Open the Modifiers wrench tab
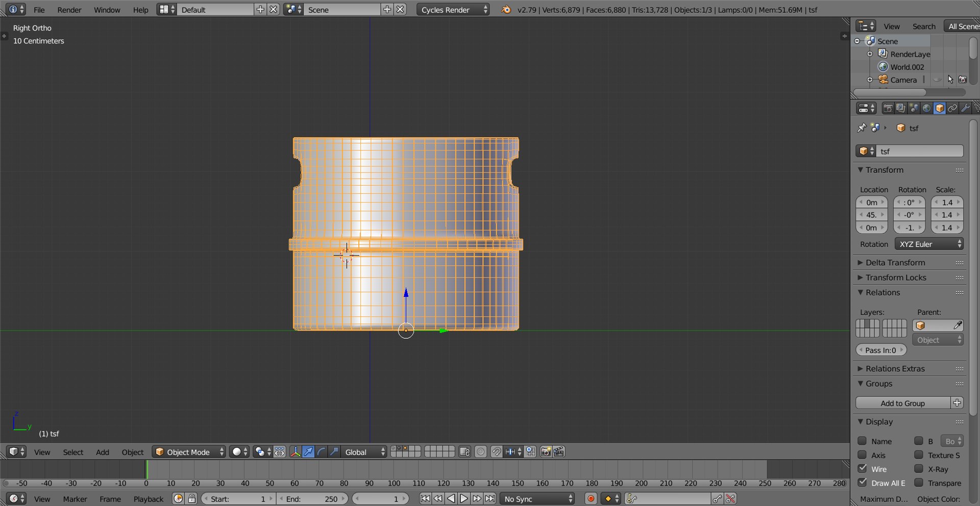 click(965, 108)
